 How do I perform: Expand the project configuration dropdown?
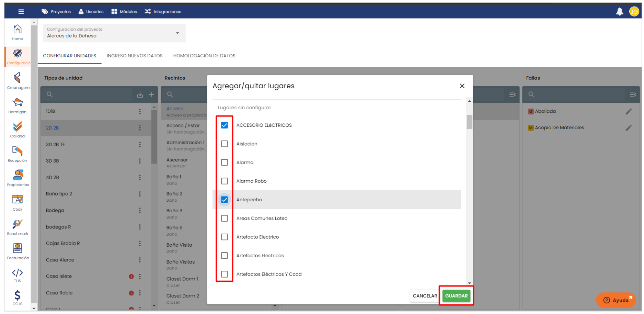point(177,33)
